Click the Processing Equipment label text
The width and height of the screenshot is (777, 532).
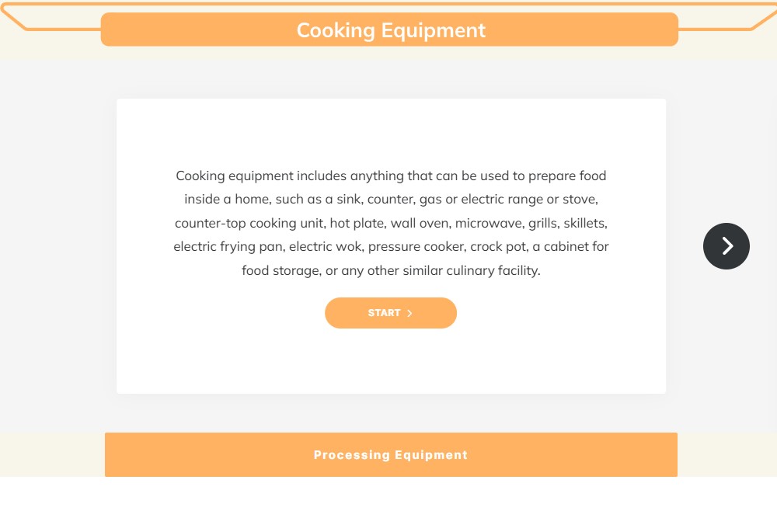[x=391, y=455]
